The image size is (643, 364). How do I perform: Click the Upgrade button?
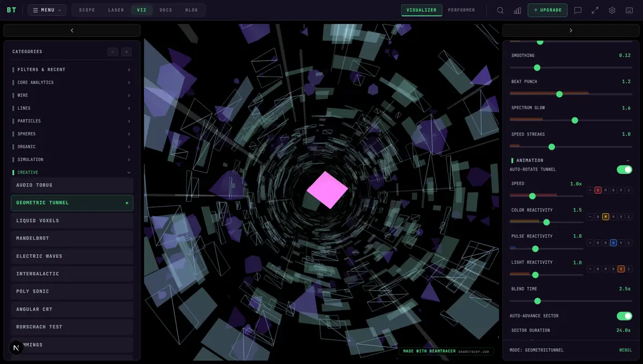[548, 10]
